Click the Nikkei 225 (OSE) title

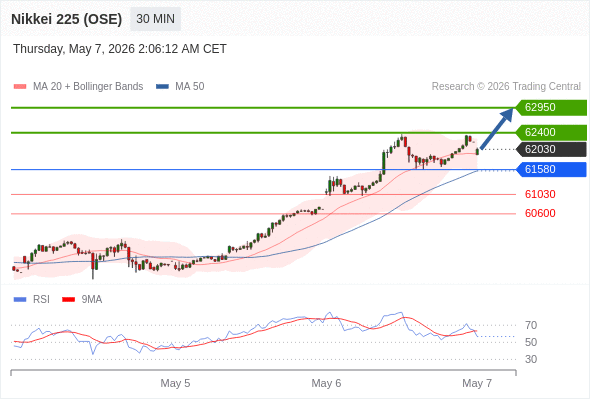pos(67,19)
